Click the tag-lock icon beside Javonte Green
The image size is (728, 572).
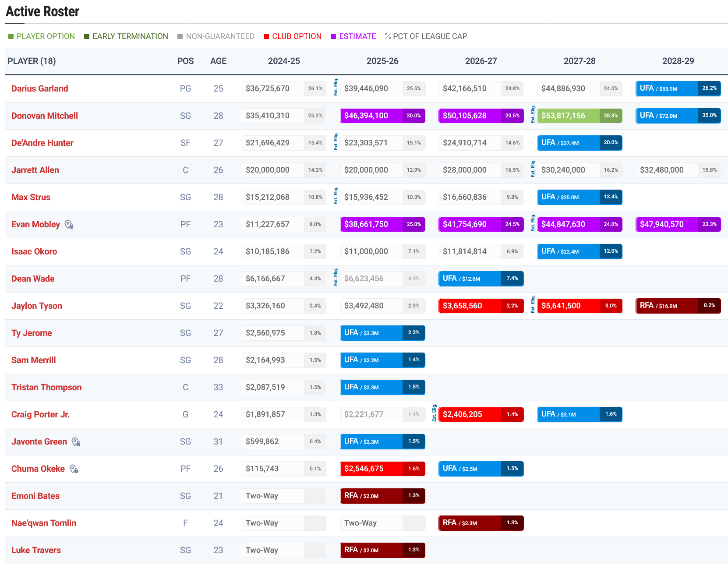click(x=76, y=442)
